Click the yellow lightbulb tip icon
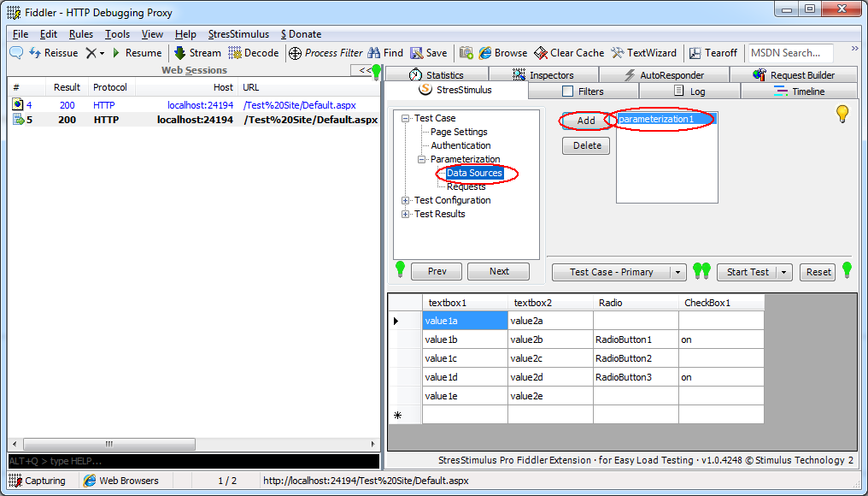Image resolution: width=868 pixels, height=496 pixels. [x=842, y=114]
